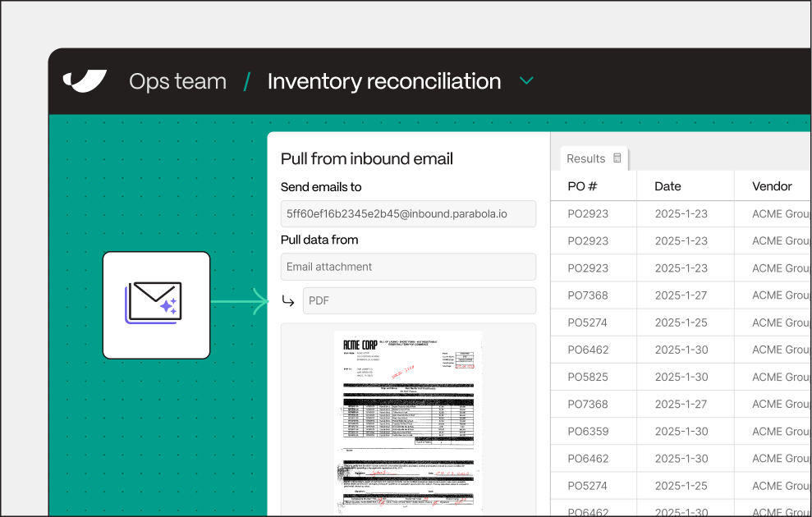Select the vendor cell in PO5825 row
812x517 pixels.
coord(773,377)
